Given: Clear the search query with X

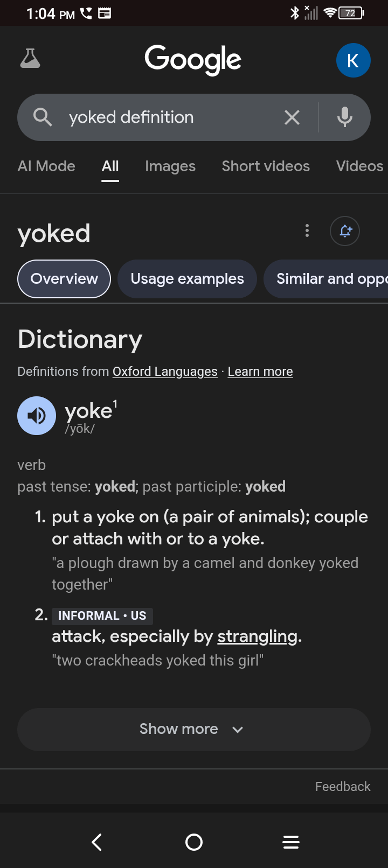Looking at the screenshot, I should tap(292, 117).
